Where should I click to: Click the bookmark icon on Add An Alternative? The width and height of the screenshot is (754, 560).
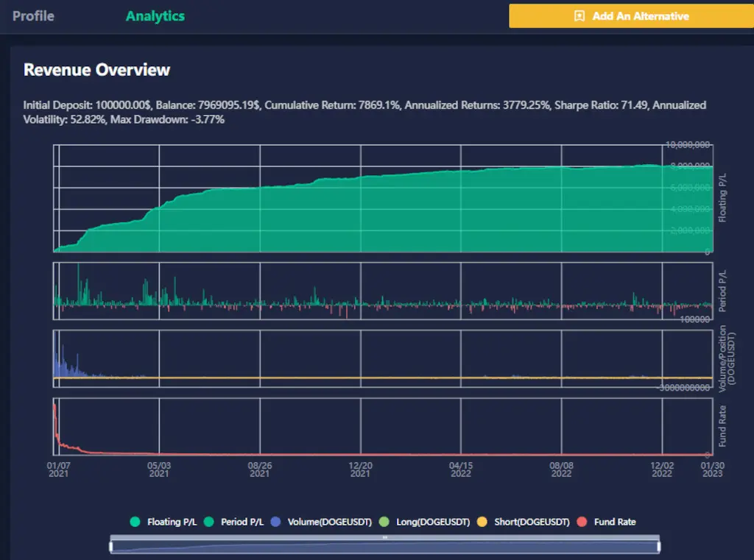click(x=579, y=15)
